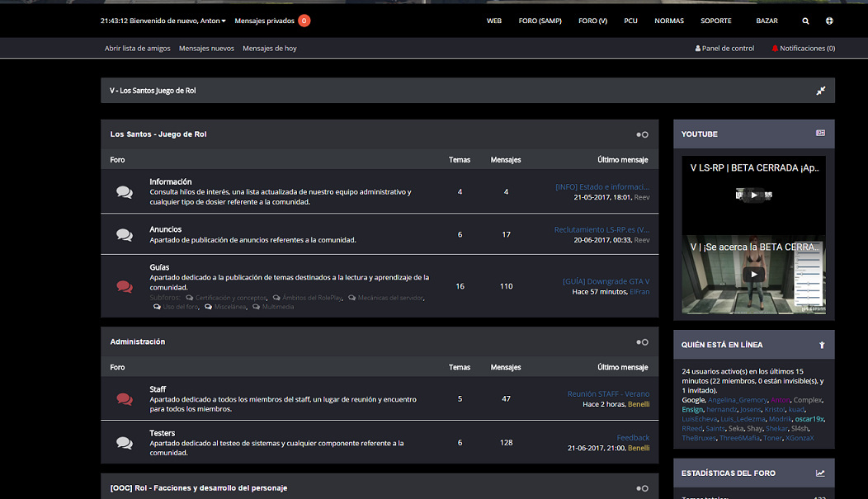The height and width of the screenshot is (499, 868).
Task: Open the Staff forum title
Action: 158,389
